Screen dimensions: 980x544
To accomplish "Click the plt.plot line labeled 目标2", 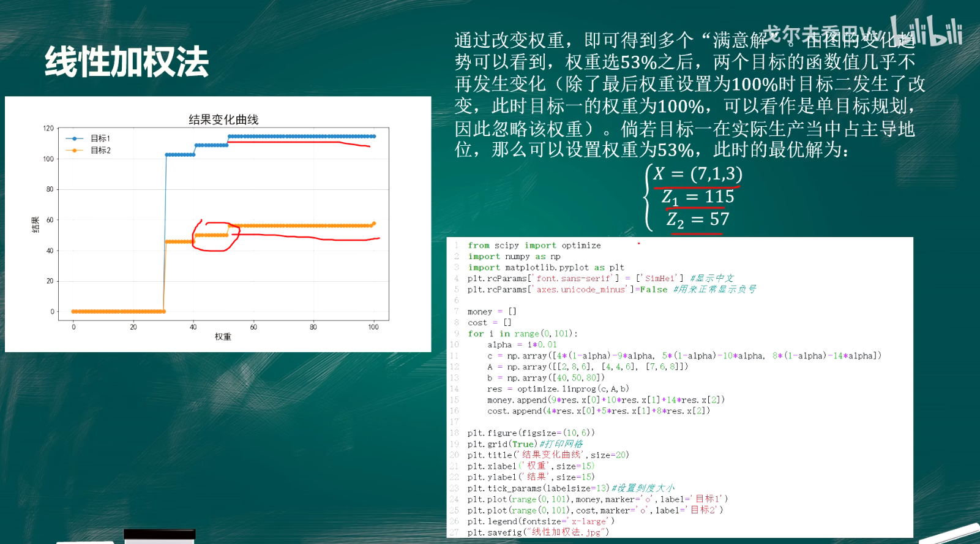I will pos(596,510).
